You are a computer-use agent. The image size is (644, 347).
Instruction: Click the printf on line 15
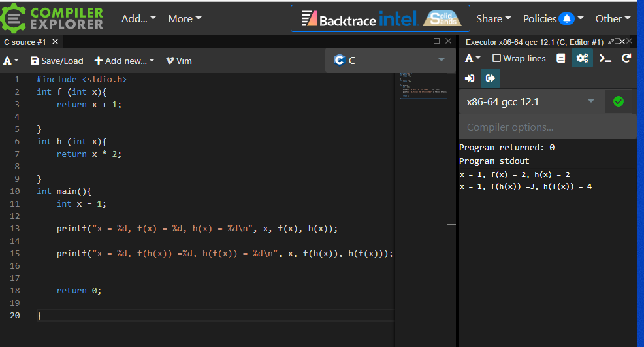225,254
